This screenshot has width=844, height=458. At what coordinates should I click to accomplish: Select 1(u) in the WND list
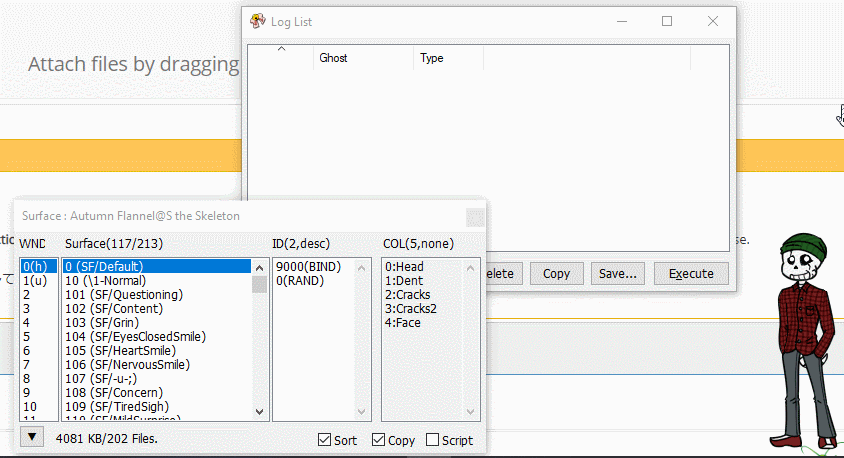34,281
